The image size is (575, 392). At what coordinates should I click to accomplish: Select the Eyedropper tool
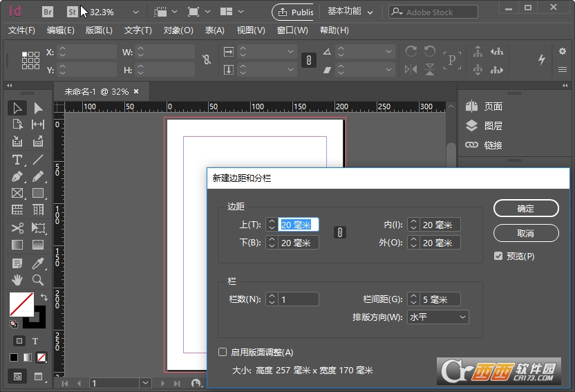pos(38,263)
